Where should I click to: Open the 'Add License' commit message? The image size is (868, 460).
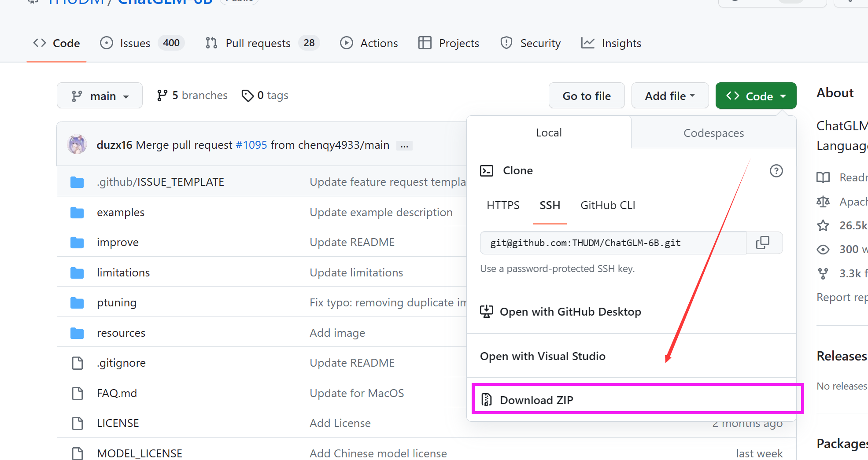[340, 423]
